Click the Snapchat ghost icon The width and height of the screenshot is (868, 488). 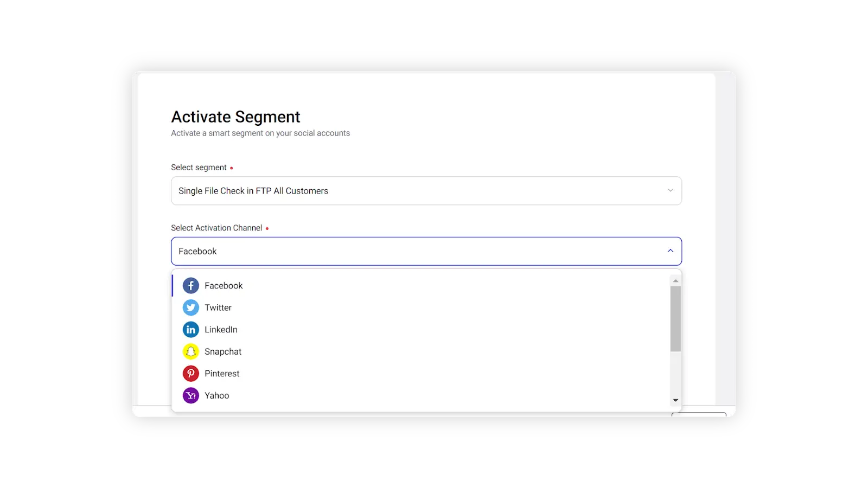tap(191, 351)
